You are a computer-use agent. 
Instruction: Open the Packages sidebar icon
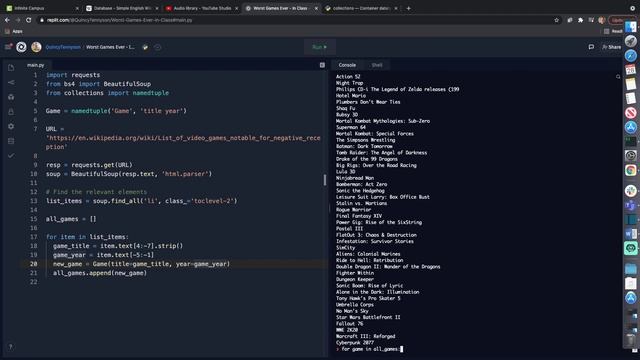point(11,97)
